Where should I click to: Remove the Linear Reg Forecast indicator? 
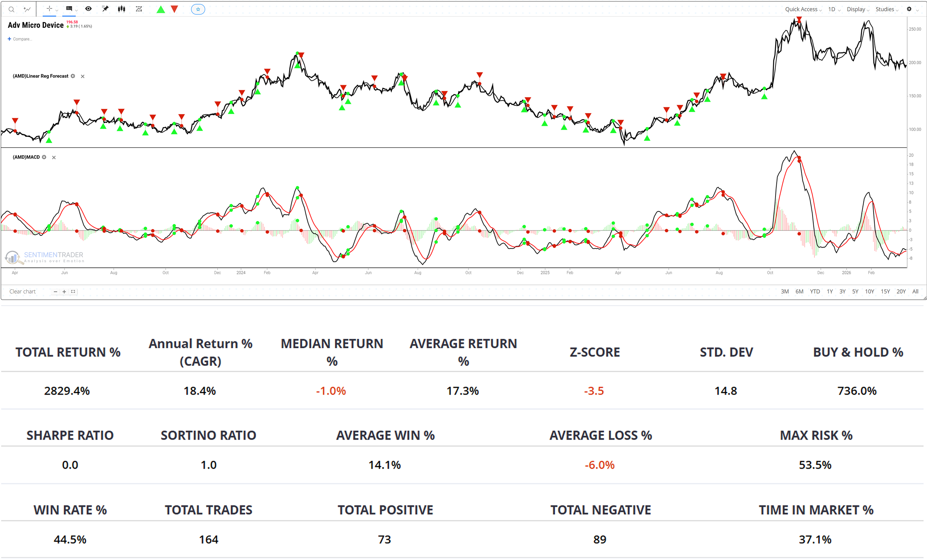pyautogui.click(x=82, y=76)
